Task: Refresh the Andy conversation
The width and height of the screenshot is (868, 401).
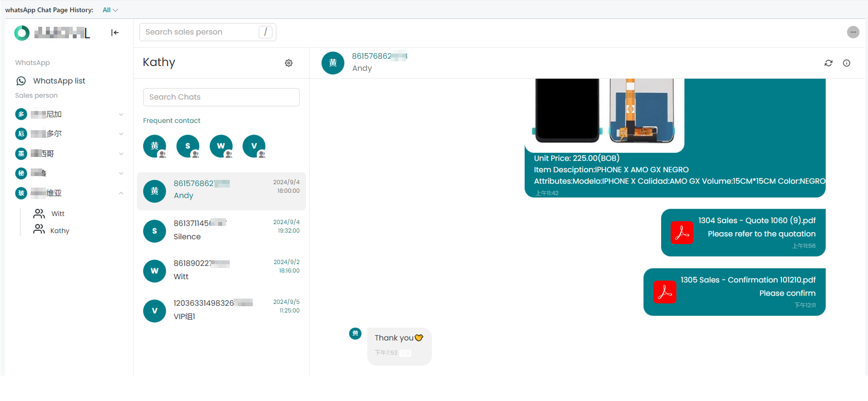Action: [x=828, y=63]
